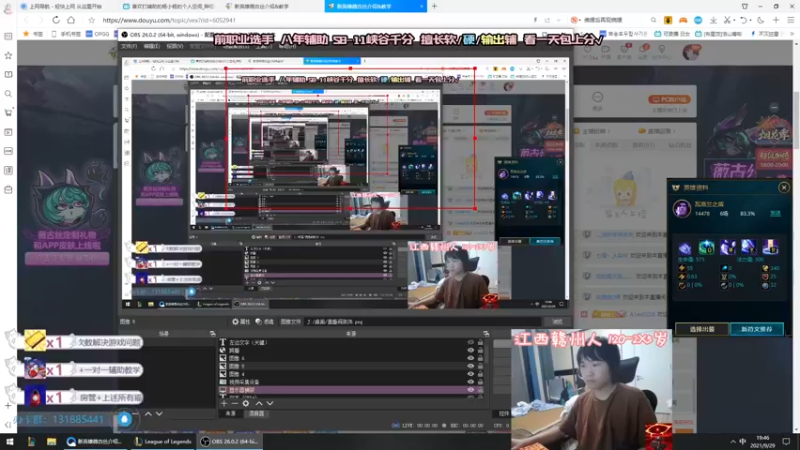800x450 pixels.
Task: Click the browser toolbar search magnifier
Action: coord(653,20)
